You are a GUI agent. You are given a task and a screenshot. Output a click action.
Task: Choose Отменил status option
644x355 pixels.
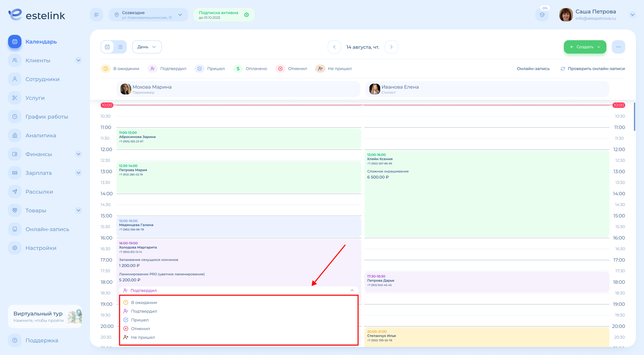click(x=140, y=329)
